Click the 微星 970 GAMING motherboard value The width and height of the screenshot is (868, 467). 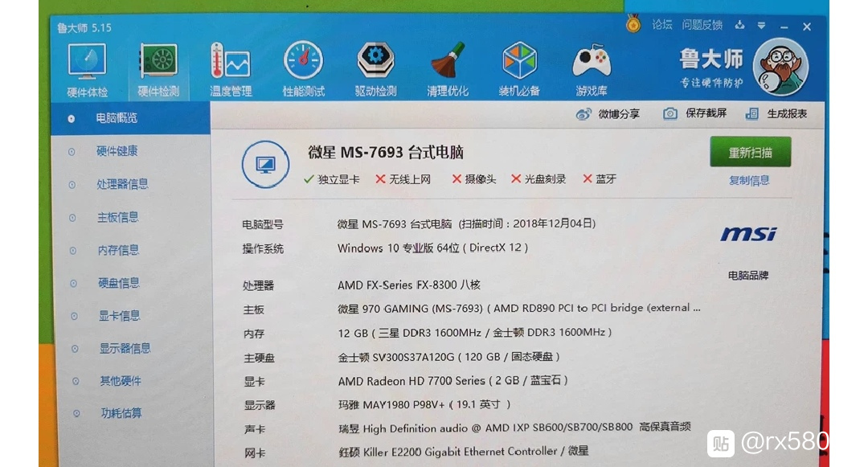tap(518, 308)
